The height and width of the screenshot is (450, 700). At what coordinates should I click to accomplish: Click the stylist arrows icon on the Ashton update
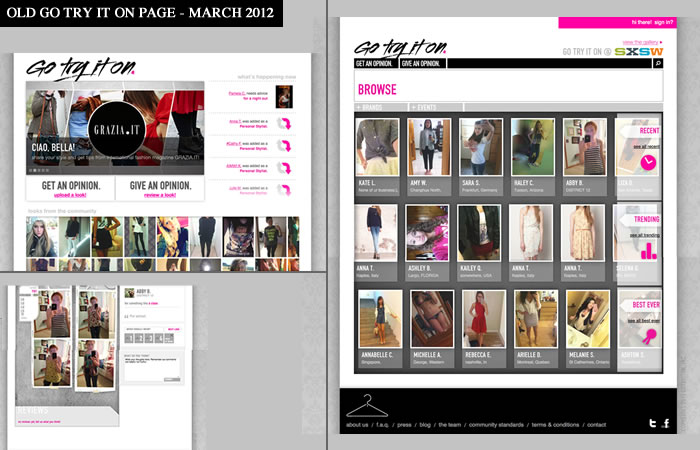point(284,168)
